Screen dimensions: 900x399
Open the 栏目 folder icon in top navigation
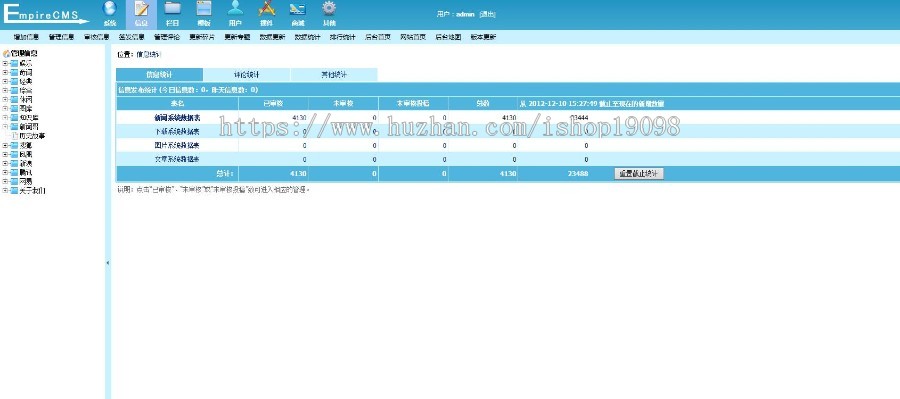click(172, 8)
